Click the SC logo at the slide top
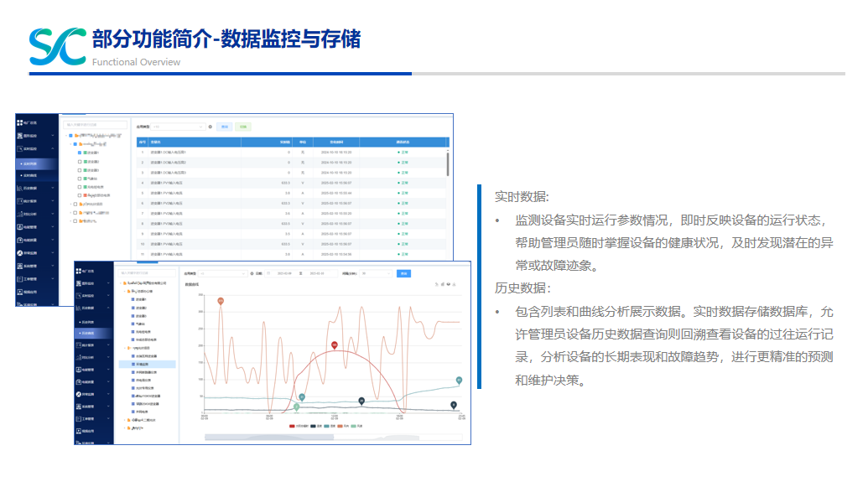The width and height of the screenshot is (868, 487). click(57, 45)
